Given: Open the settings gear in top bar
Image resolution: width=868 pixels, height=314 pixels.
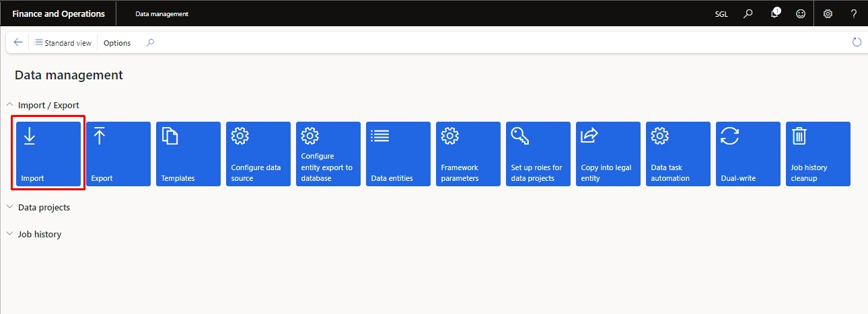Looking at the screenshot, I should 828,13.
